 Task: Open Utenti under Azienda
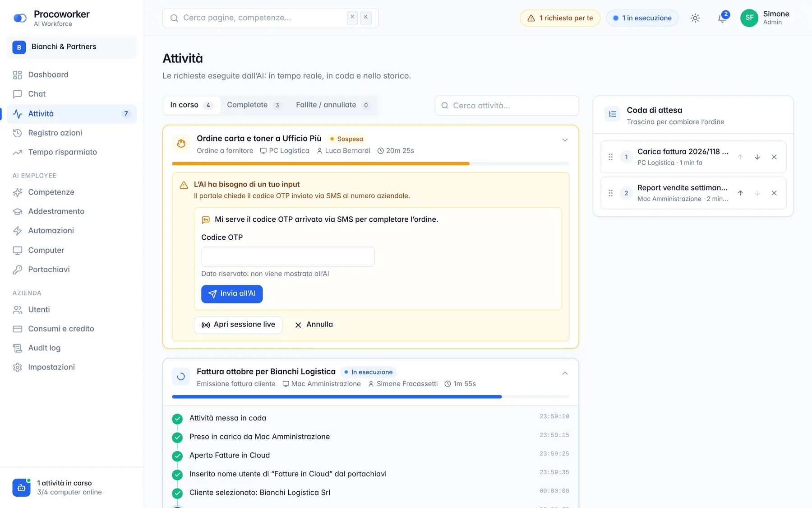point(72,310)
